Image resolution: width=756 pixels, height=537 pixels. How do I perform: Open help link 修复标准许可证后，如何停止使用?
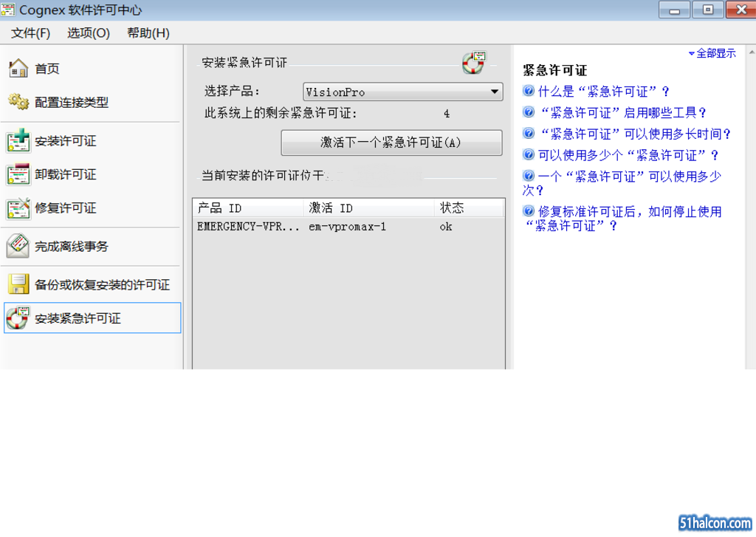pyautogui.click(x=622, y=218)
